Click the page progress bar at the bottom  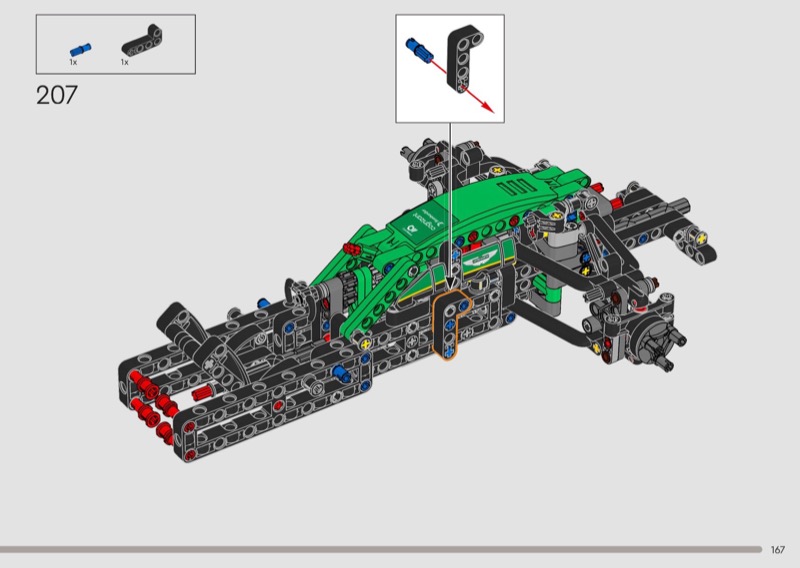[381, 549]
